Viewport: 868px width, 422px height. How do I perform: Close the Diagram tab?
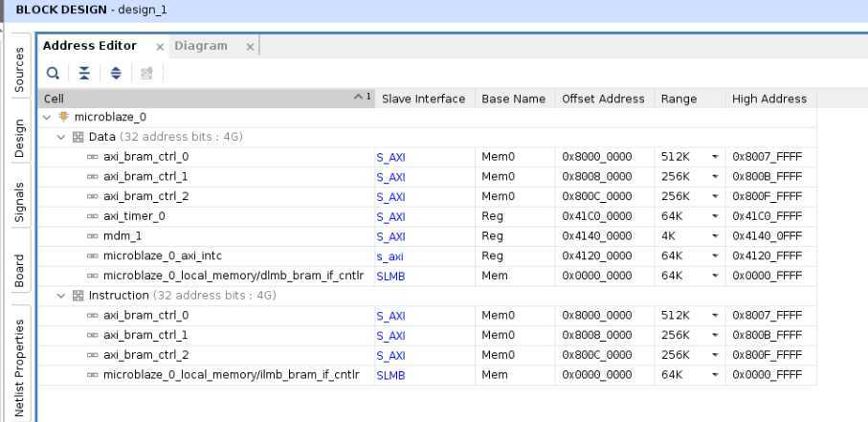pyautogui.click(x=250, y=48)
